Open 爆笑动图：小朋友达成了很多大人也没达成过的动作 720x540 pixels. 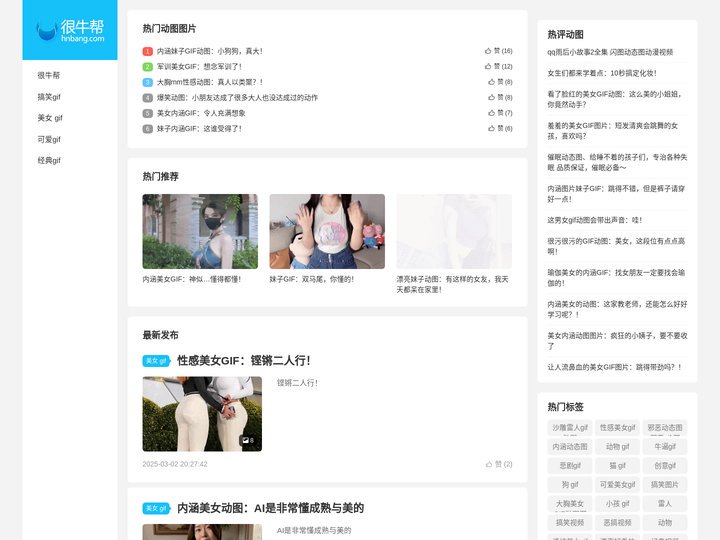tap(237, 97)
